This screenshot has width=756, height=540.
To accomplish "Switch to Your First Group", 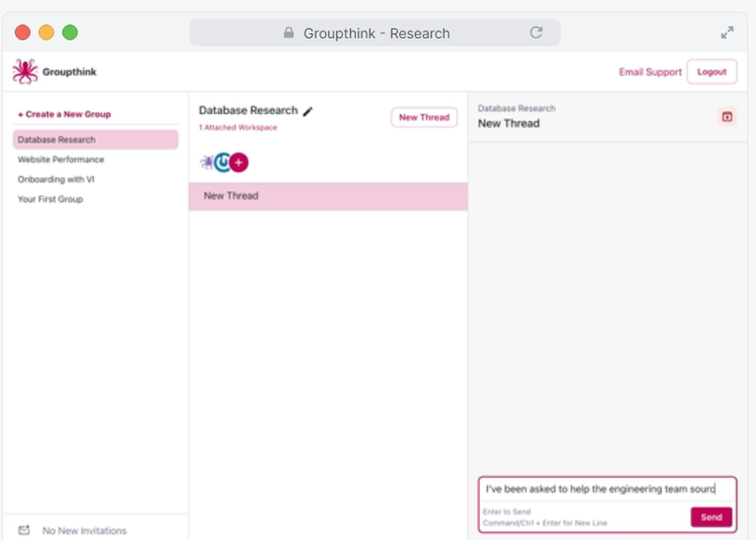I will [50, 199].
